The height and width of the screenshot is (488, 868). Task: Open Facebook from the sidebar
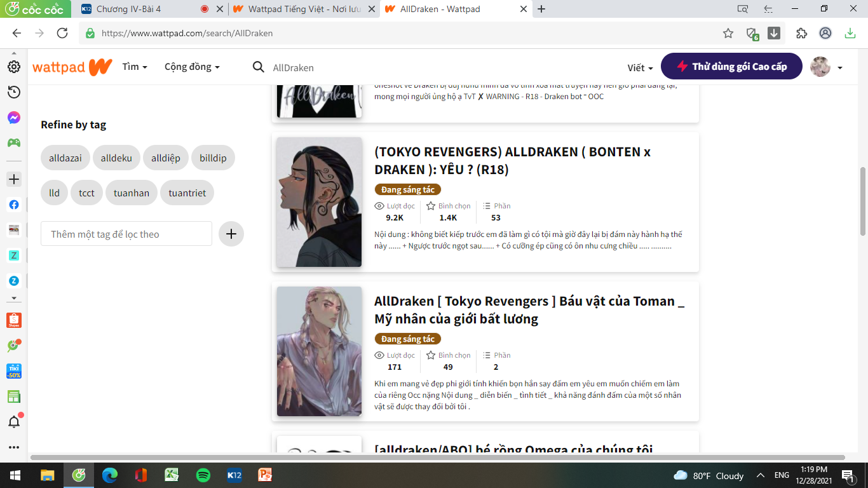[x=14, y=205]
